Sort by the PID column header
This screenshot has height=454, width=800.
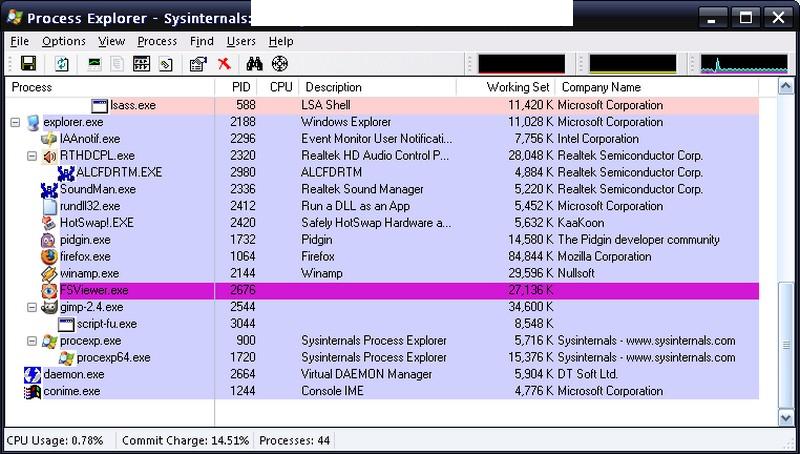pyautogui.click(x=236, y=87)
